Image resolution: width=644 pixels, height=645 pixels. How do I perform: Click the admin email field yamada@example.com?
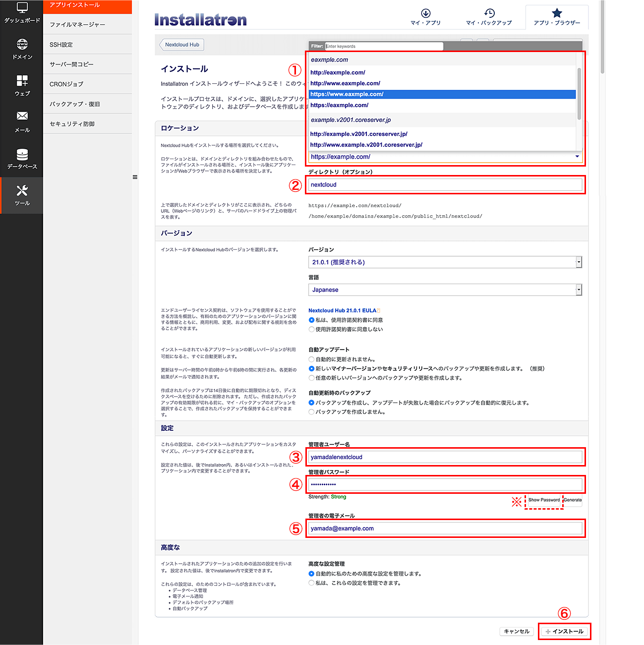click(x=445, y=528)
